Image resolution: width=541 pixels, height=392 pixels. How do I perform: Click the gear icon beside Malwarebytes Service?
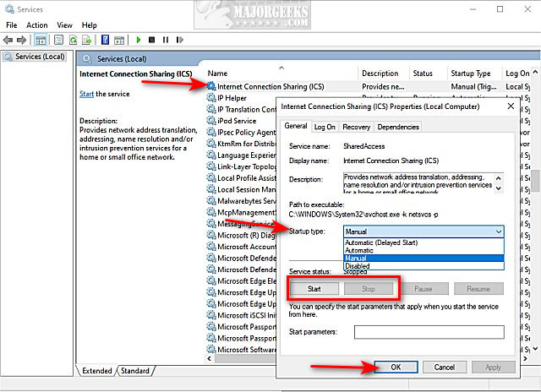pyautogui.click(x=211, y=201)
